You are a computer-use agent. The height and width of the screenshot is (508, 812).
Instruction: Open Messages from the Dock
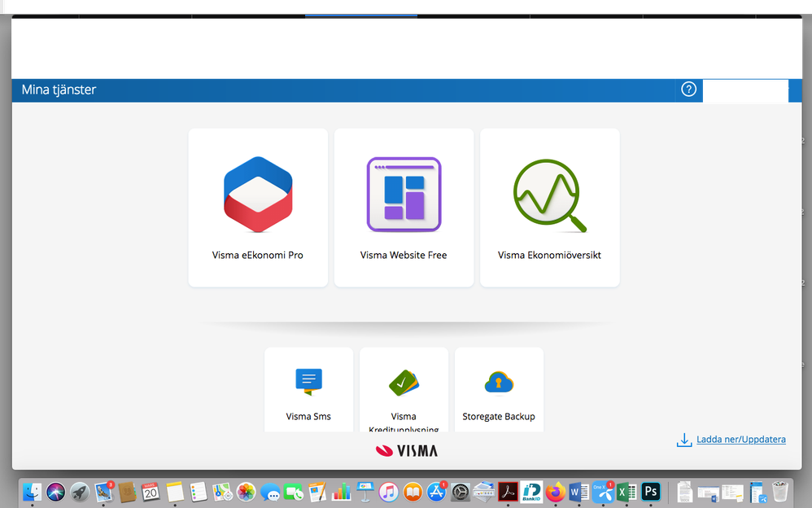tap(270, 492)
